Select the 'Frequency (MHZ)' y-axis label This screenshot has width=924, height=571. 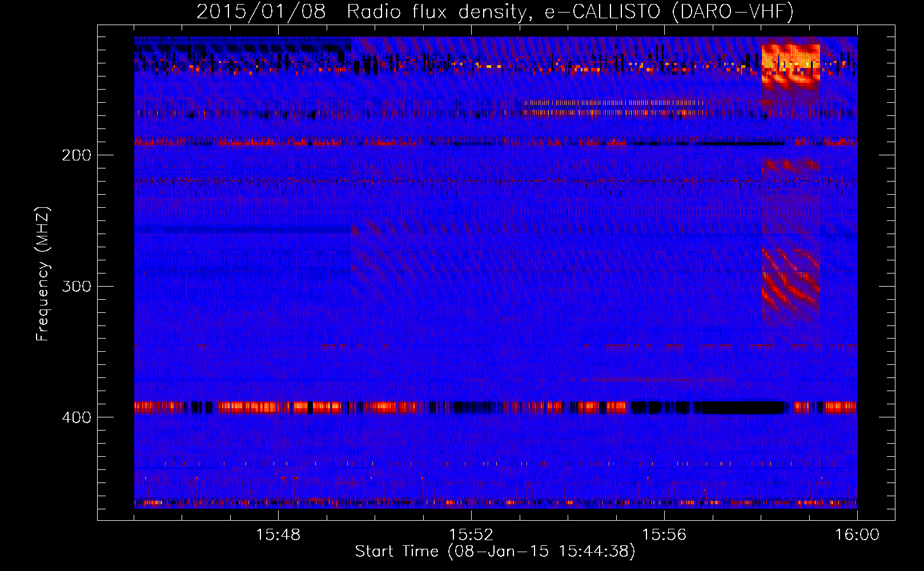(x=43, y=274)
